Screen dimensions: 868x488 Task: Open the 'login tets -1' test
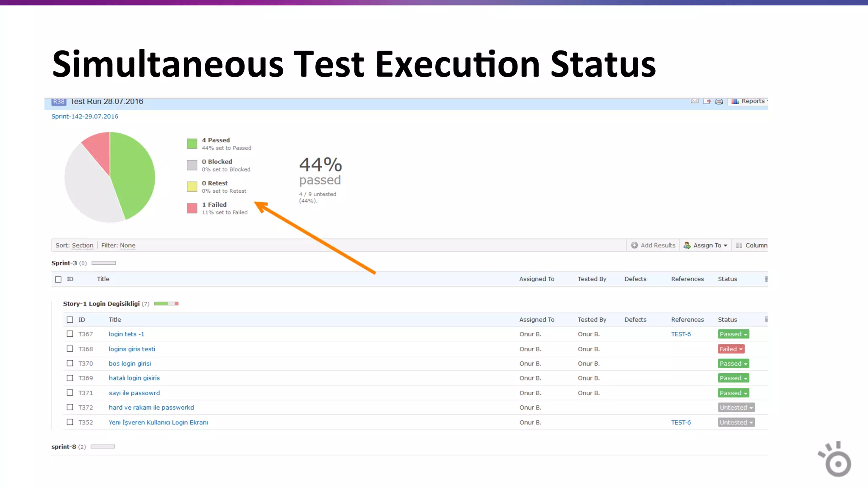click(x=126, y=334)
